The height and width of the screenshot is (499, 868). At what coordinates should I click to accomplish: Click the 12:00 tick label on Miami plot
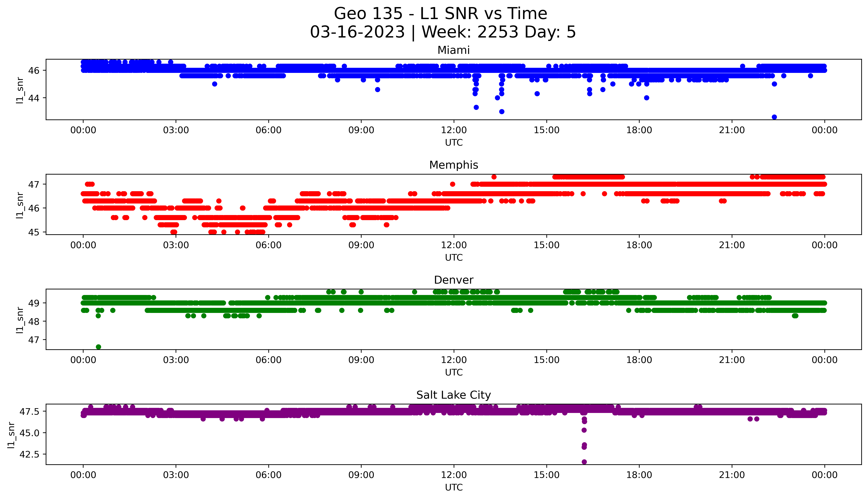point(454,130)
